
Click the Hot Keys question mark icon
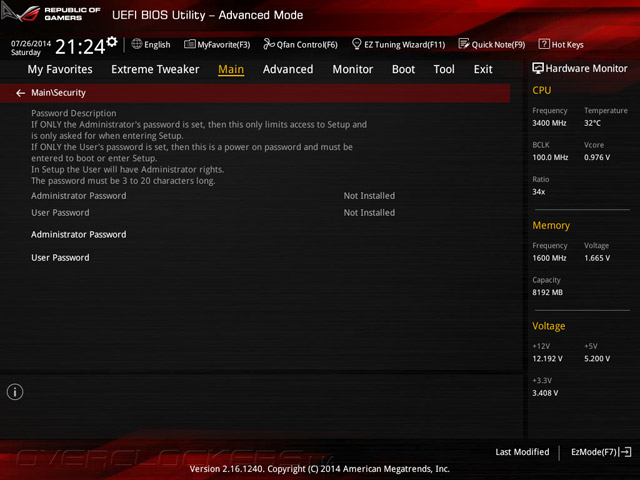click(544, 44)
